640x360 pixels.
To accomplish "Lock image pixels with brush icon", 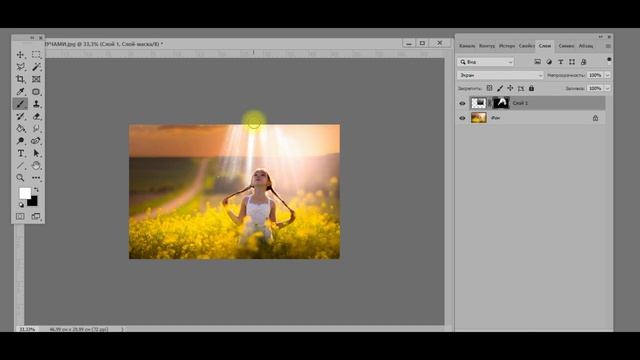I will tap(500, 88).
